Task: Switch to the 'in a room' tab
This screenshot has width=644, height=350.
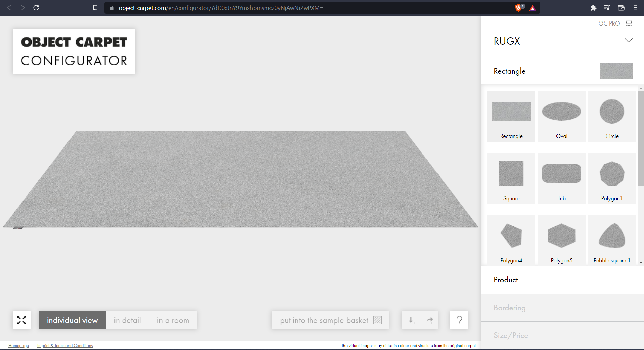Action: [173, 320]
